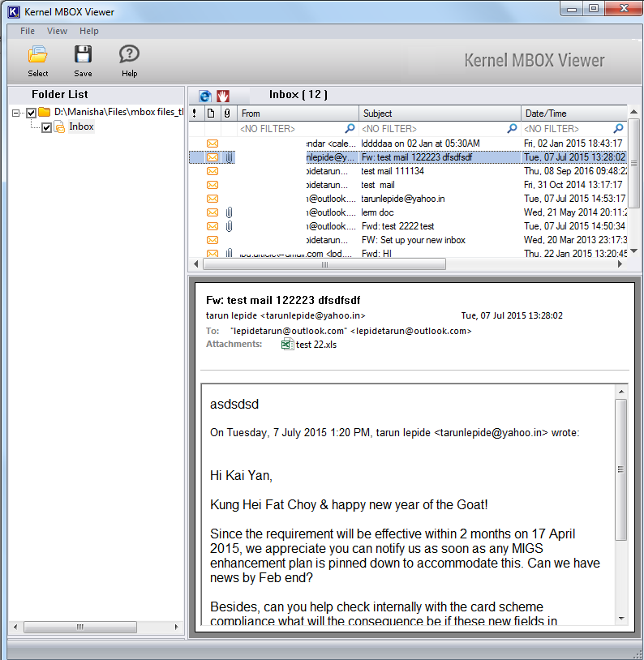Select the Inbox folder in Folder List

pyautogui.click(x=81, y=126)
